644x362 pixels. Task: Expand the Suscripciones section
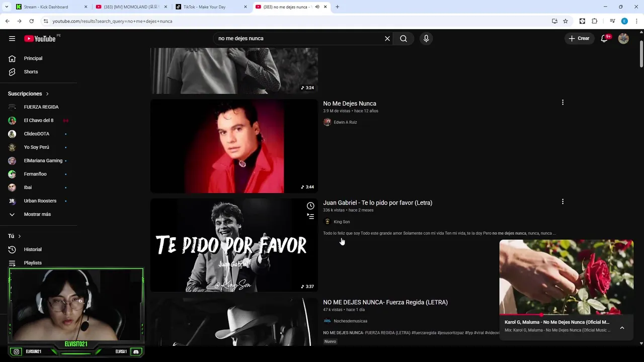29,94
